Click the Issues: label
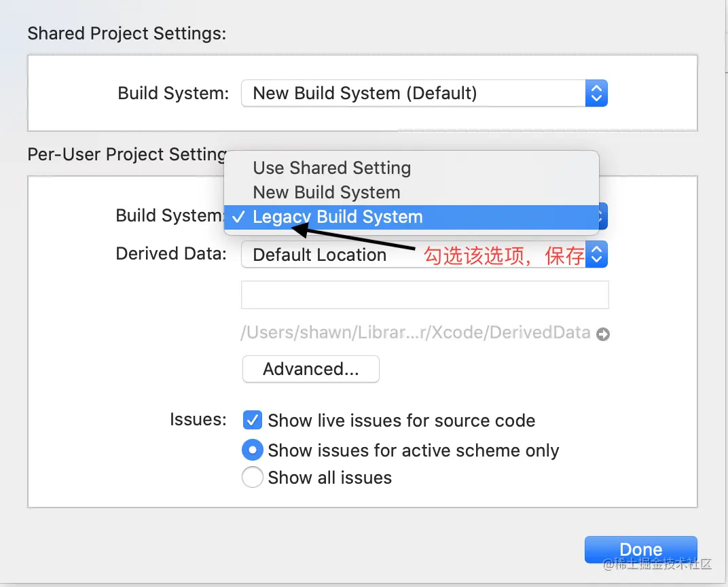The width and height of the screenshot is (728, 587). [198, 419]
